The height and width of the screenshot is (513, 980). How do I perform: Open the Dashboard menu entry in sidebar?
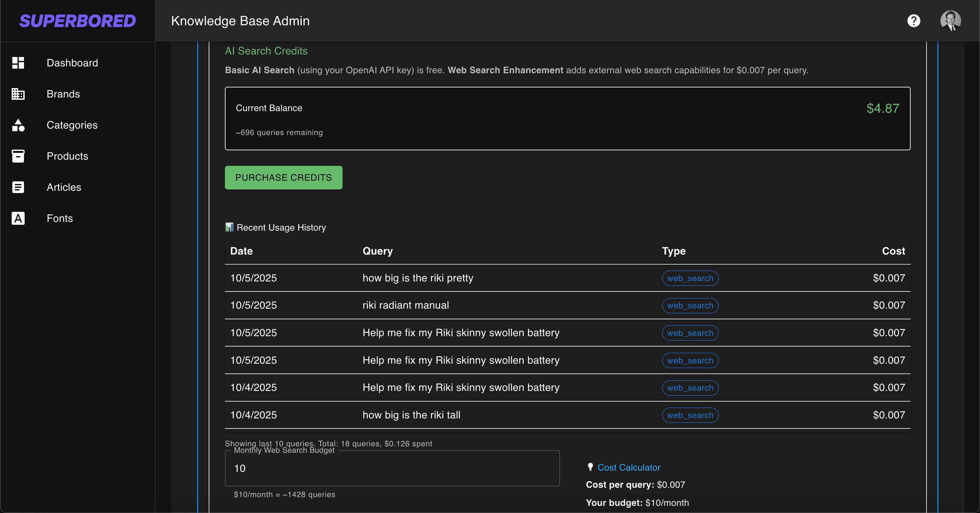pyautogui.click(x=72, y=63)
